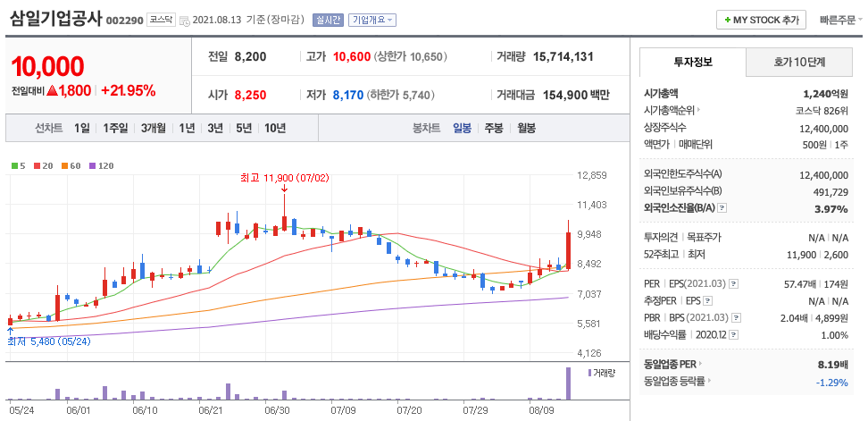Click the 8.19배 industry PER value

[832, 365]
